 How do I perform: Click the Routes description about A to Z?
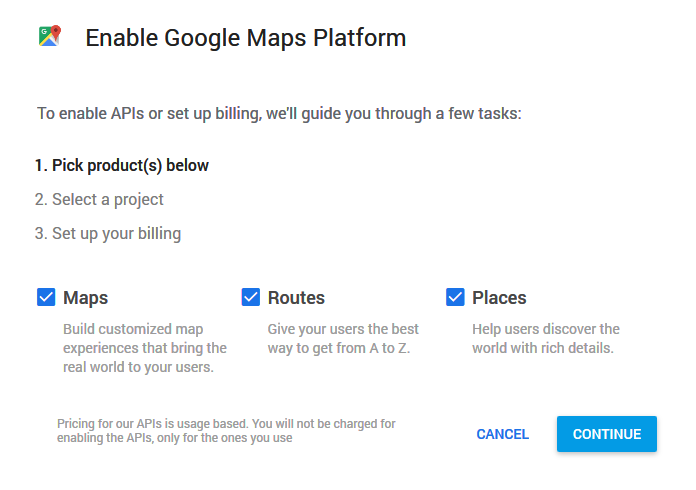[x=343, y=339]
